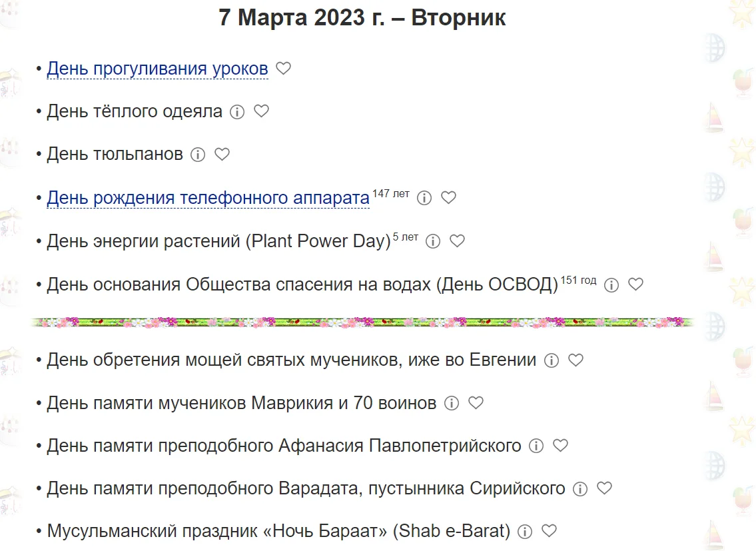This screenshot has height=551, width=756.
Task: Open info for "День тёплого одеяла"
Action: point(237,111)
